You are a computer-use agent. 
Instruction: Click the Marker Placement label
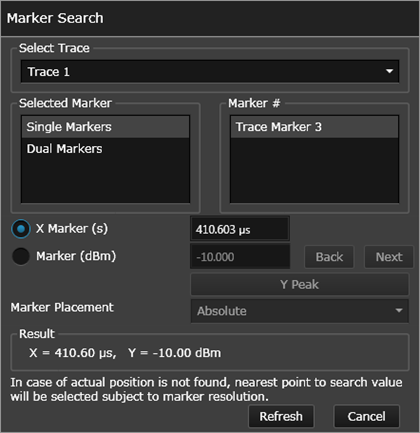62,307
